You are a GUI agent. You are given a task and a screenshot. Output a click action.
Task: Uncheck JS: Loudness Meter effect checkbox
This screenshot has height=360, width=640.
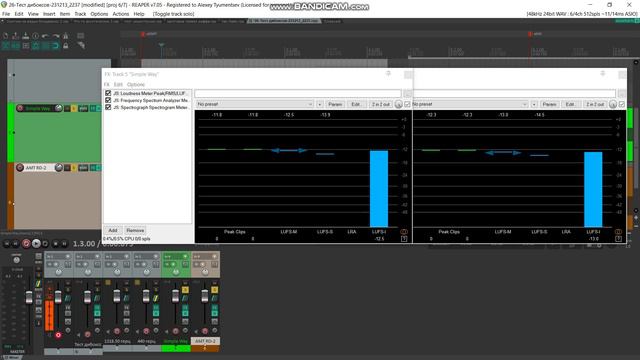[x=108, y=93]
